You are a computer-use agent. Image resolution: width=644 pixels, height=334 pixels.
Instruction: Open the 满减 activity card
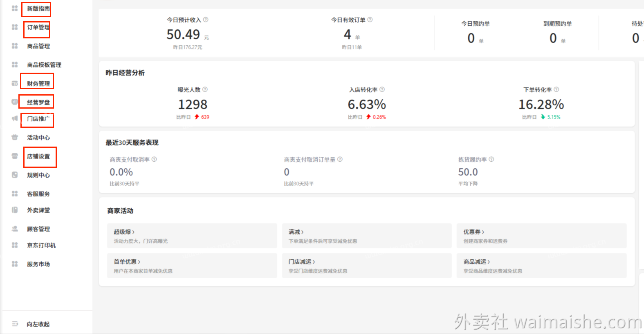[367, 236]
